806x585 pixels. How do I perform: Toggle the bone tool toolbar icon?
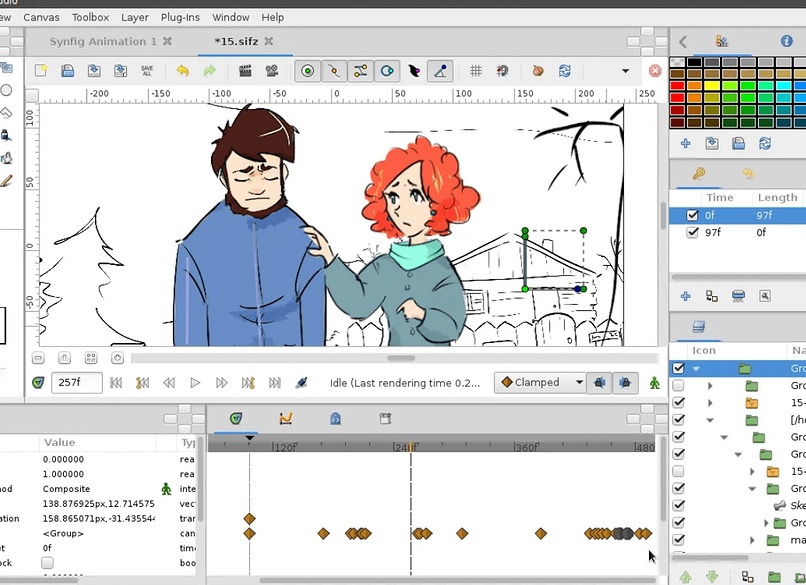click(440, 71)
